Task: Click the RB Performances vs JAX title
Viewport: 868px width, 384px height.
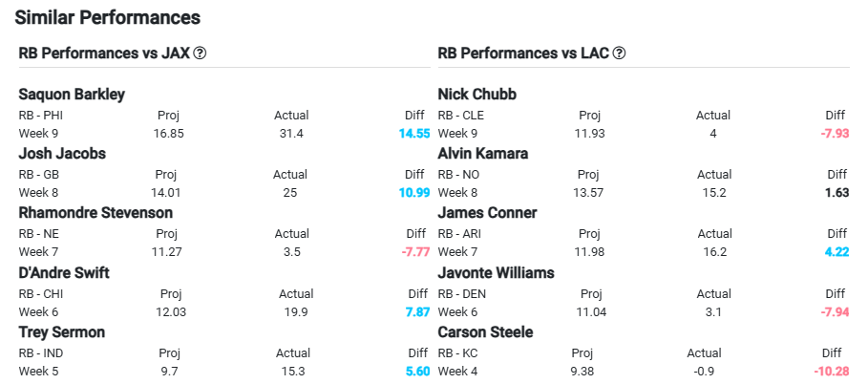Action: (104, 53)
